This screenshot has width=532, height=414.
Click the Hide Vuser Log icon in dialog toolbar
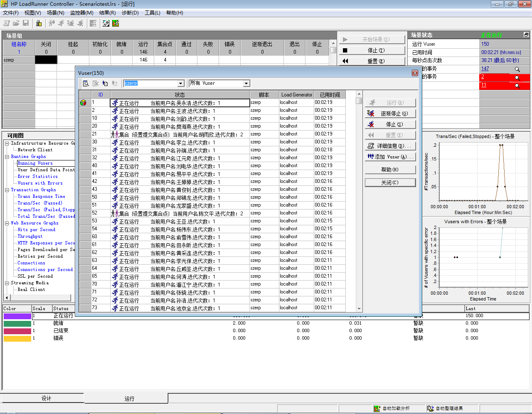pyautogui.click(x=114, y=84)
